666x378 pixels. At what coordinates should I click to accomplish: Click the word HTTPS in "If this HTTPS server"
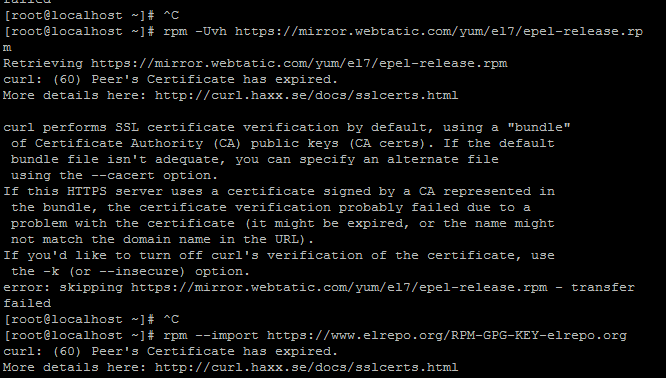pos(87,192)
